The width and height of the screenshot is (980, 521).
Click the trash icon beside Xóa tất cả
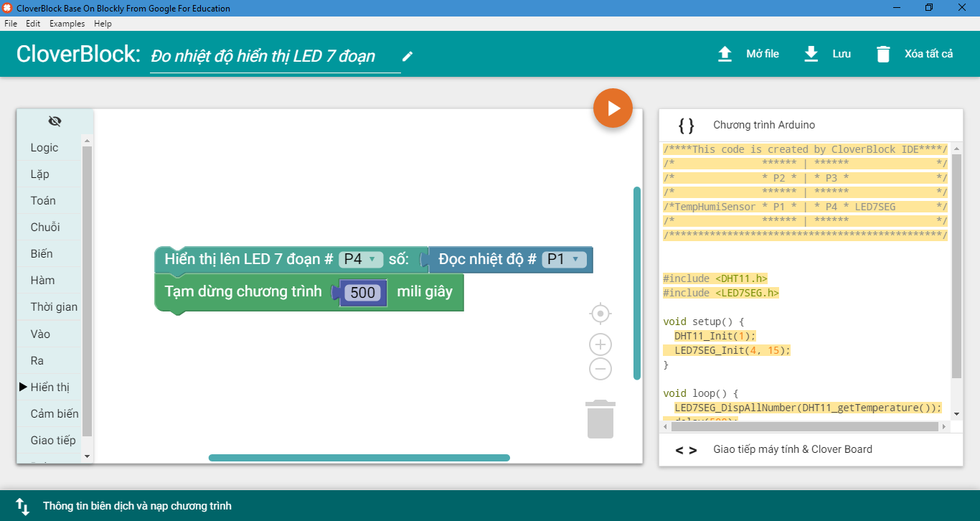coord(883,55)
